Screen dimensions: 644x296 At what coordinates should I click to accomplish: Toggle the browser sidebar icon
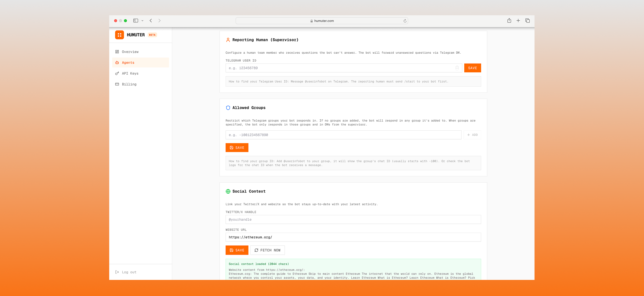click(136, 21)
